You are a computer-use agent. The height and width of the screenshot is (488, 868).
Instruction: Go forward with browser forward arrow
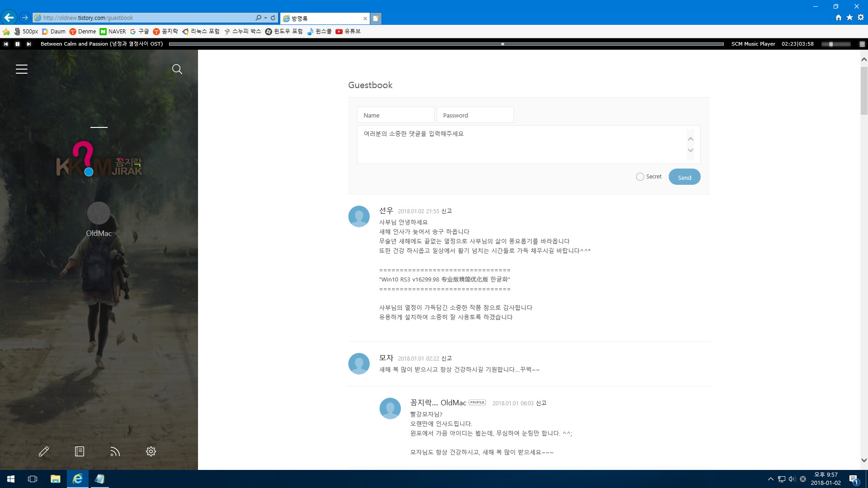pyautogui.click(x=25, y=18)
